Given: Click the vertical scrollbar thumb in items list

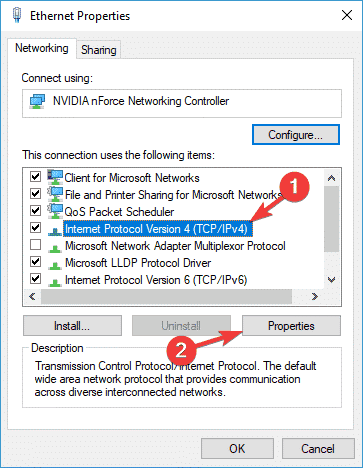Looking at the screenshot, I should tap(331, 219).
